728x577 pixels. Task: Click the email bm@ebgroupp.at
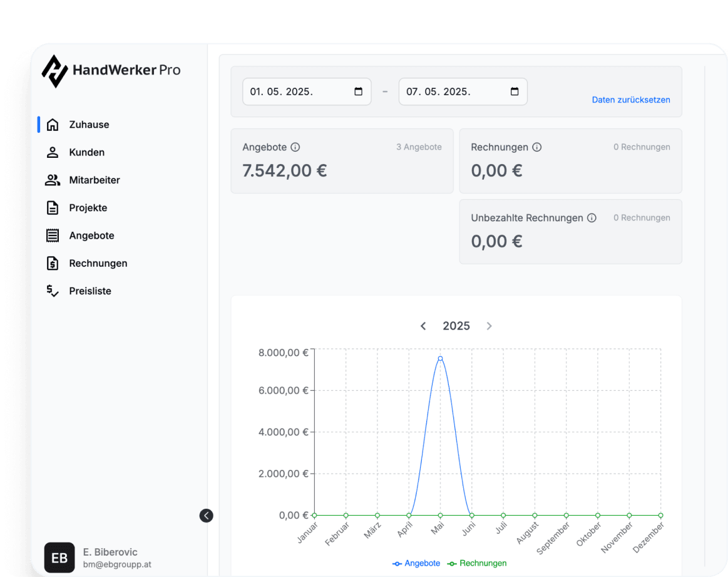point(117,565)
